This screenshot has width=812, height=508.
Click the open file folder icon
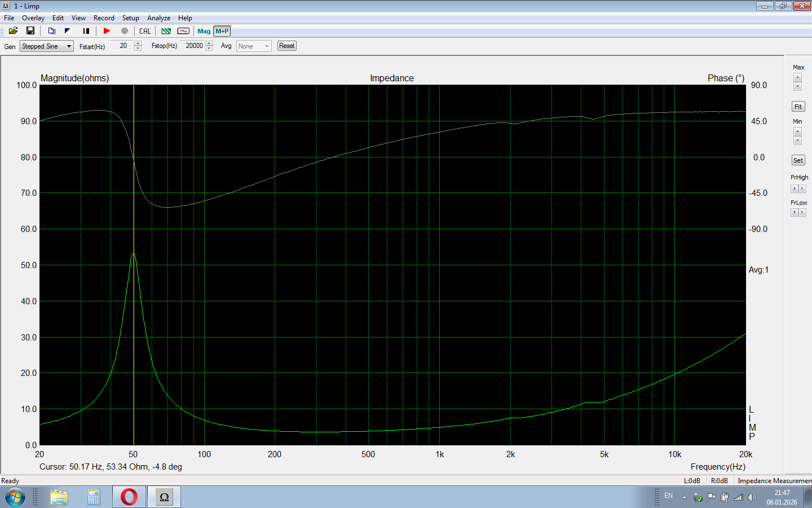point(13,31)
